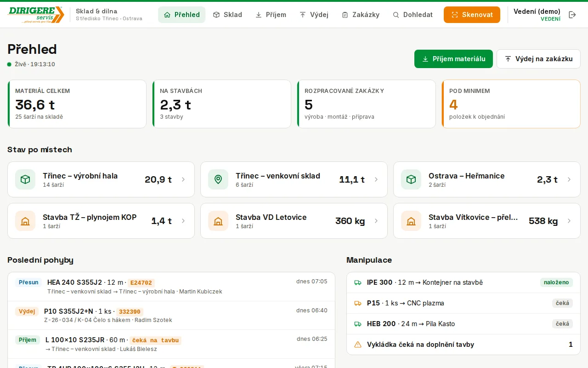Open the Na stavbách 2,3 t card
This screenshot has width=588, height=368.
221,104
